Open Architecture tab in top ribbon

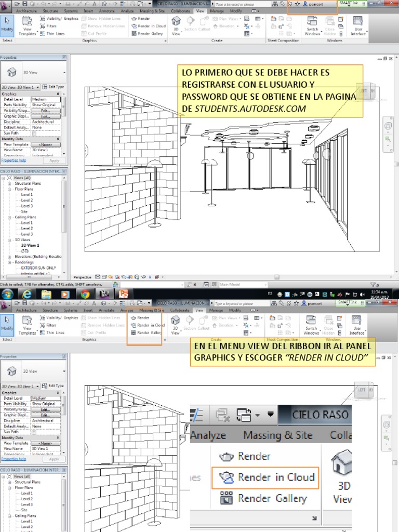pos(26,11)
